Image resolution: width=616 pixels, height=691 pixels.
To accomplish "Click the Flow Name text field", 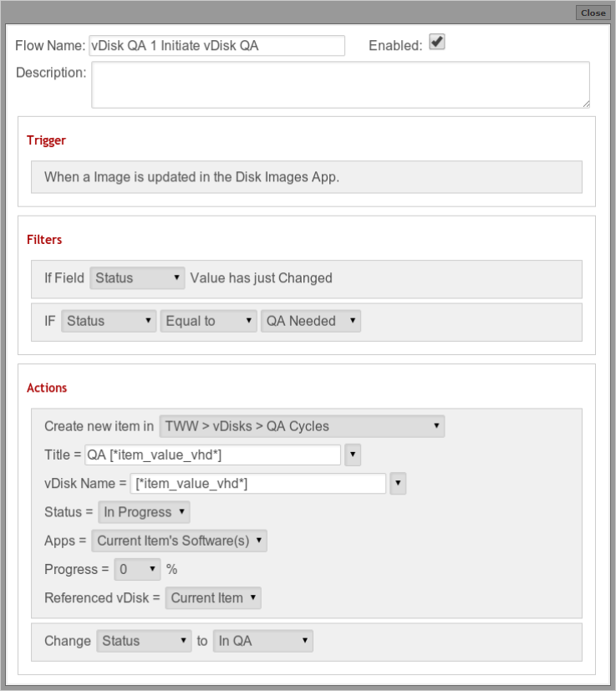I will coord(216,45).
